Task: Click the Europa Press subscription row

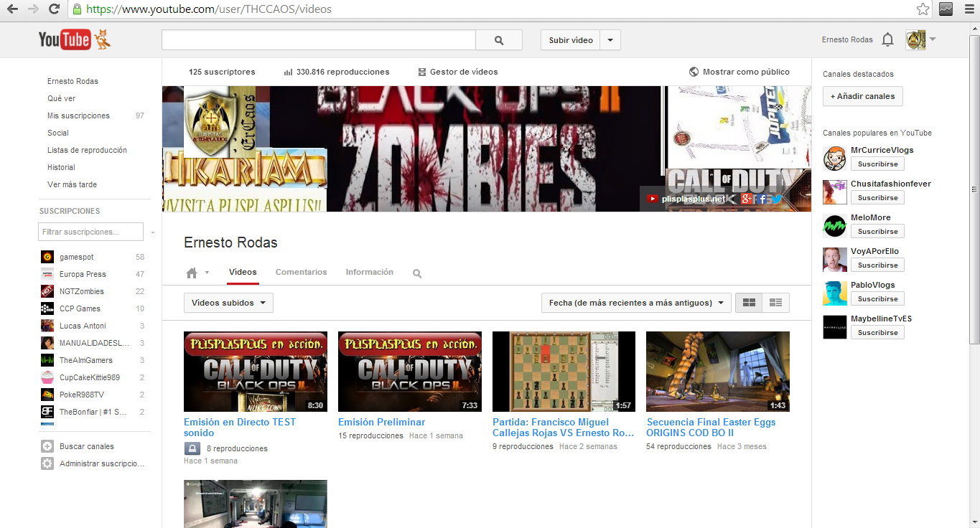Action: click(93, 274)
